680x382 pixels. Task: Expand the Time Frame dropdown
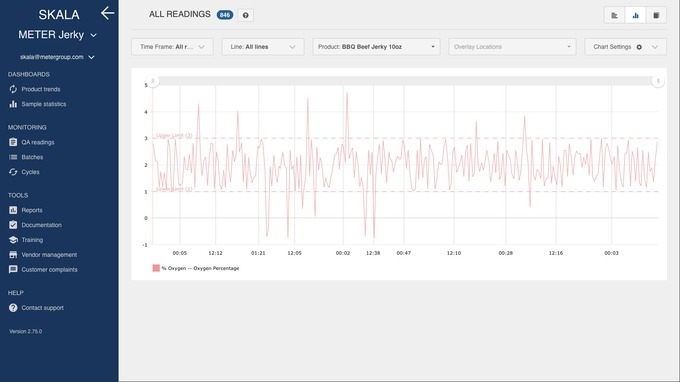[x=172, y=47]
